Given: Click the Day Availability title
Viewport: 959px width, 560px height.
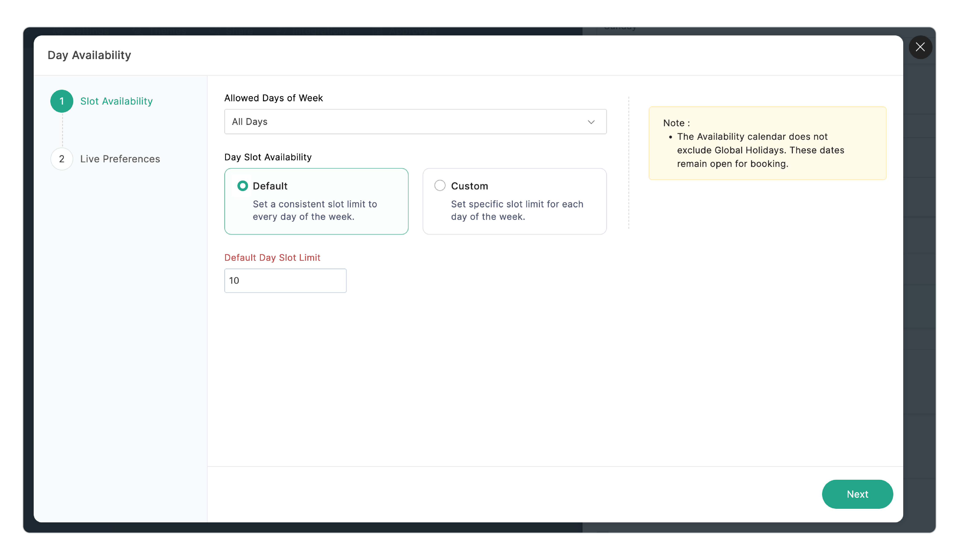Looking at the screenshot, I should click(89, 55).
